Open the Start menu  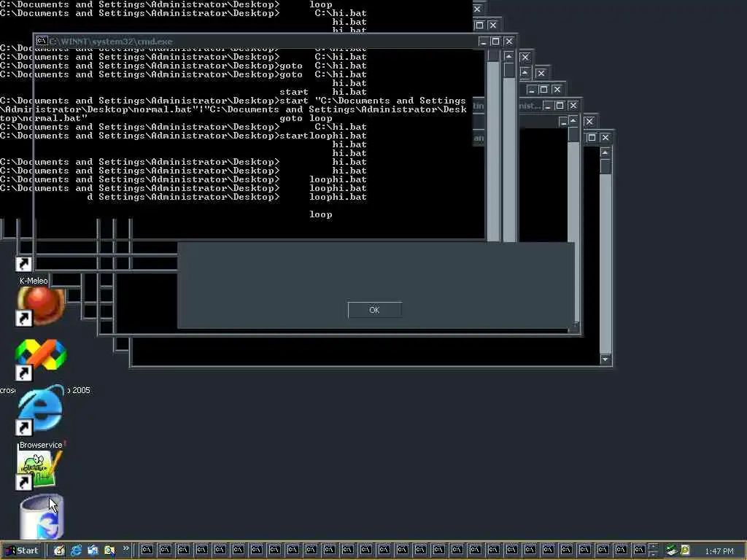23,551
